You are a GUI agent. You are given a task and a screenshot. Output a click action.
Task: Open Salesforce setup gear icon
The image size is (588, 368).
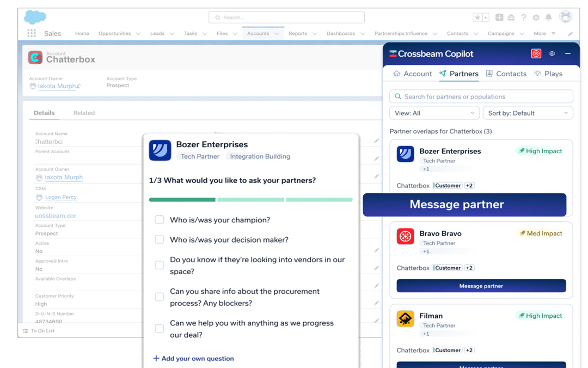coord(536,17)
